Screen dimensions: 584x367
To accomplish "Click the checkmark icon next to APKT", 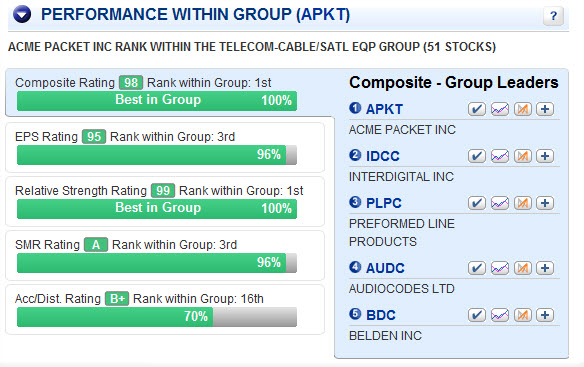I will pos(477,109).
